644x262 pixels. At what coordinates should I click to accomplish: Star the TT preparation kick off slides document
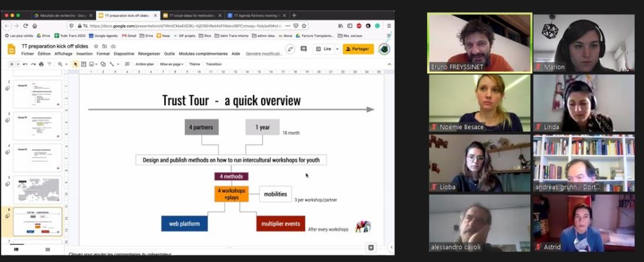tap(96, 47)
